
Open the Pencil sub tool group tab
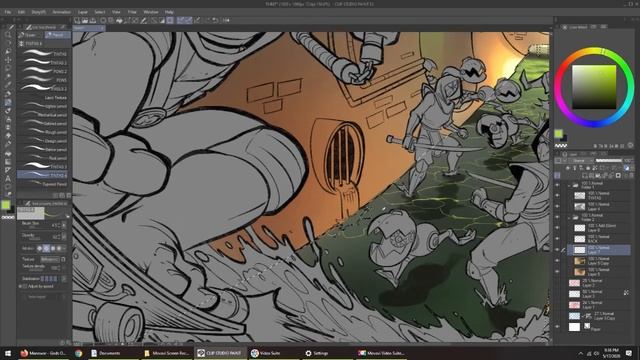click(57, 35)
